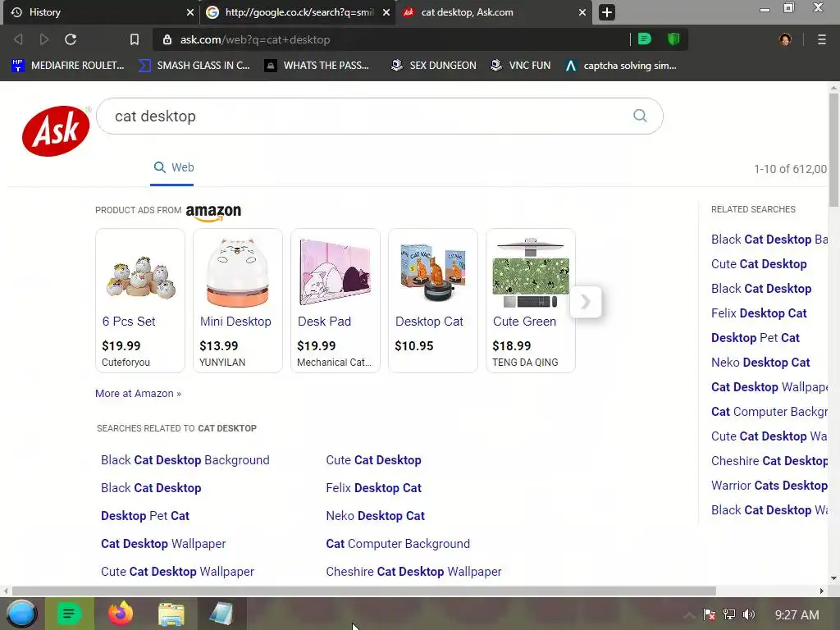
Task: Open the start orb on the taskbar
Action: pyautogui.click(x=21, y=614)
